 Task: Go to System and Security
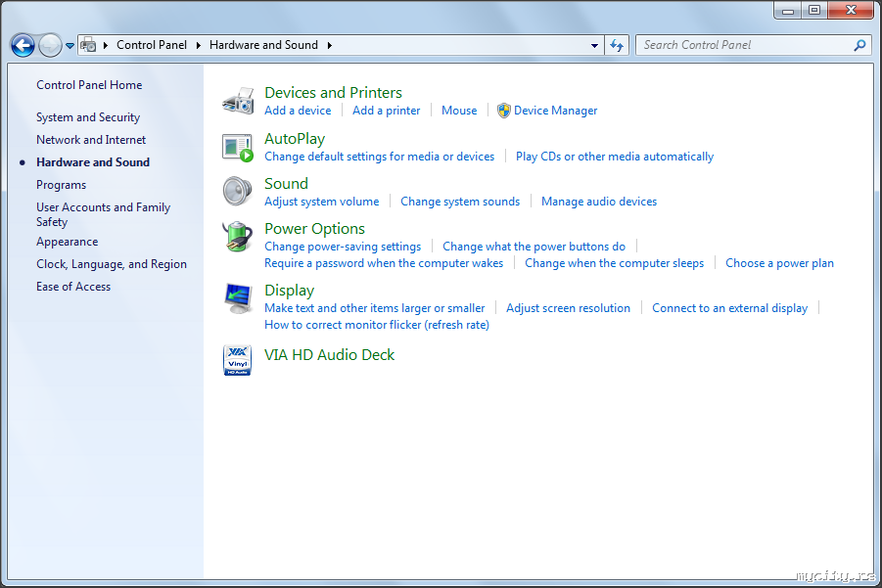(x=88, y=117)
